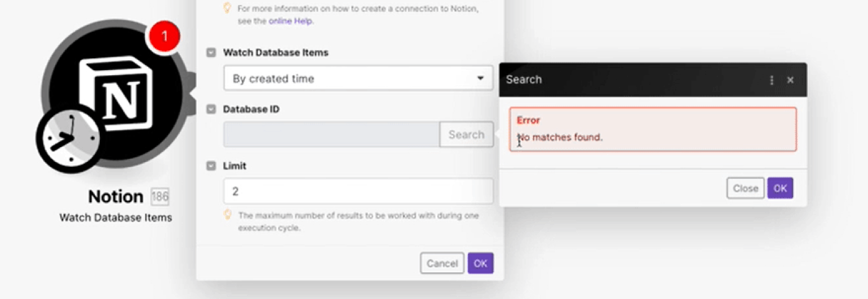Toggle the Database ID field mapping square

211,109
